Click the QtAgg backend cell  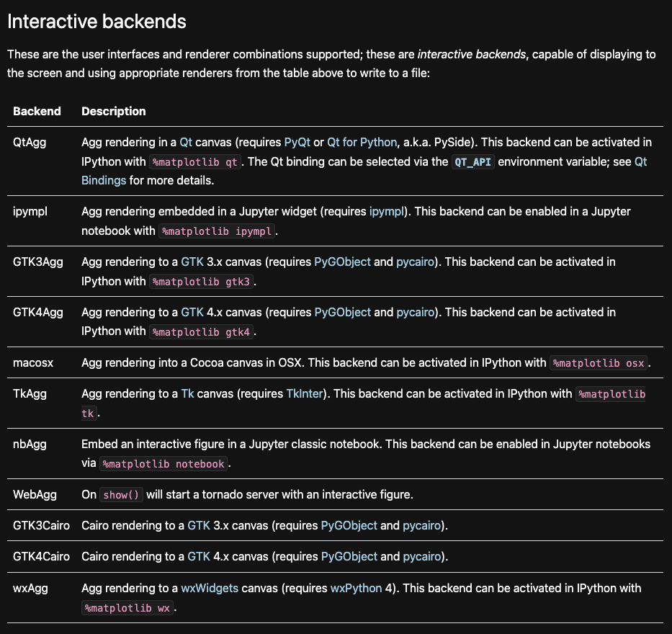pyautogui.click(x=30, y=143)
